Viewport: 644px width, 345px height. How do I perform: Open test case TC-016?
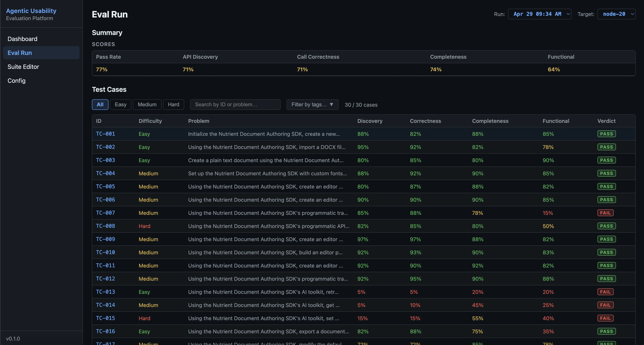(x=105, y=331)
